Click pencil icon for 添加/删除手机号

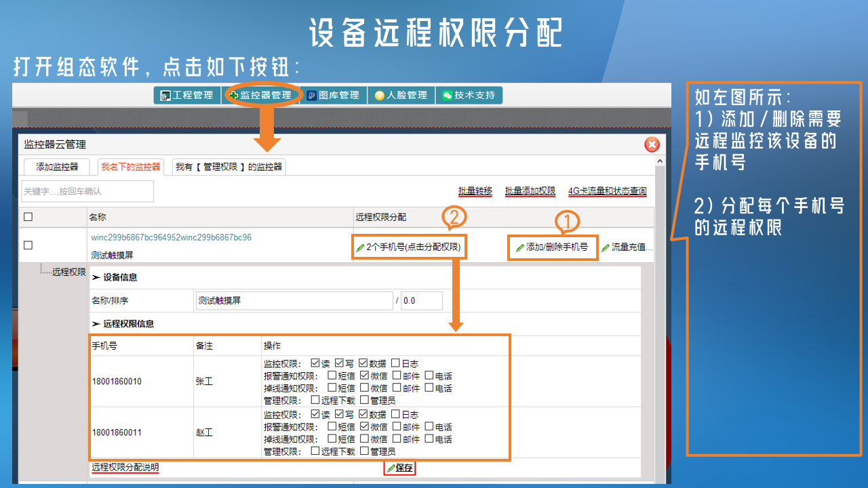click(520, 248)
